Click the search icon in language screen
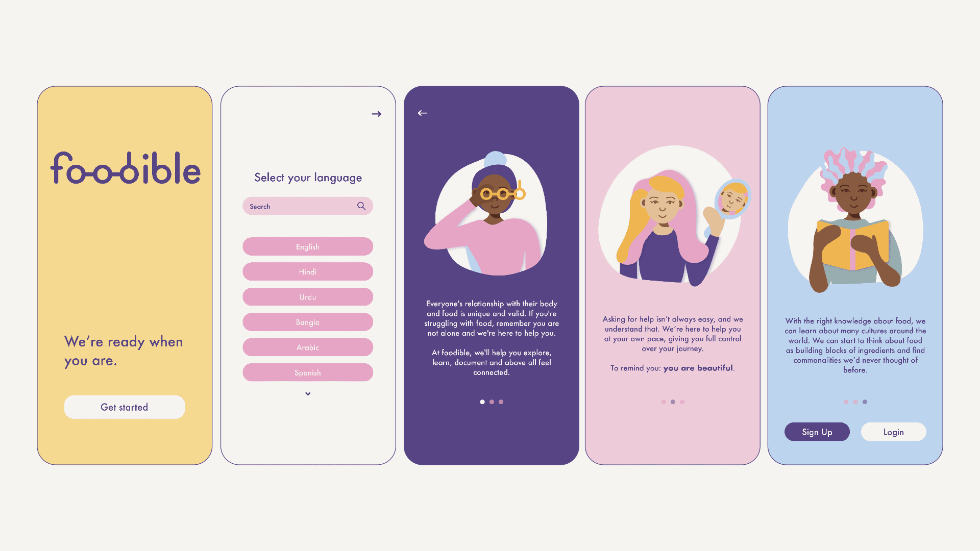 (x=361, y=206)
